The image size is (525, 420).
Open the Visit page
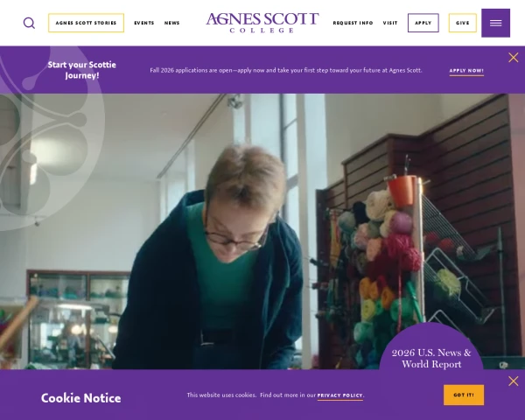click(x=390, y=23)
